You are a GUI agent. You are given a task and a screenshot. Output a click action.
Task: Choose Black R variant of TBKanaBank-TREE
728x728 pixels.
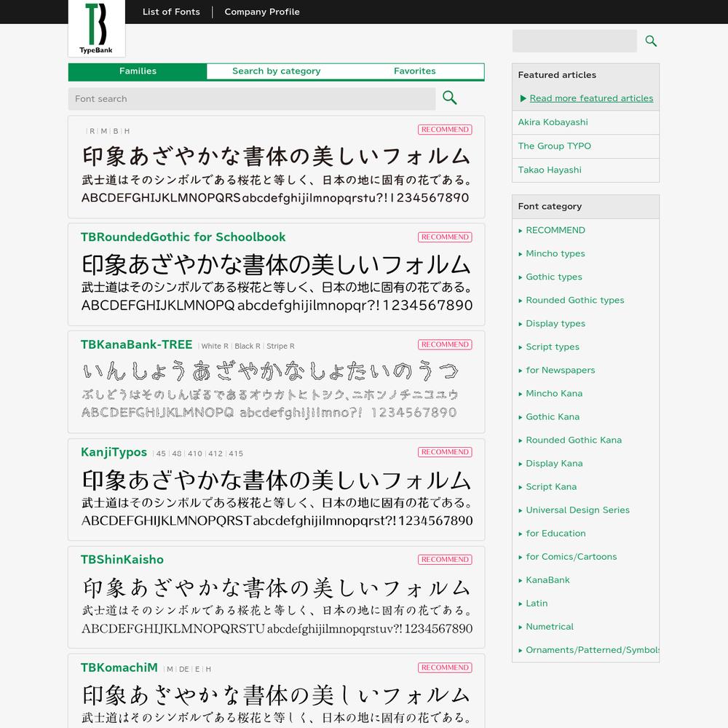click(x=247, y=346)
